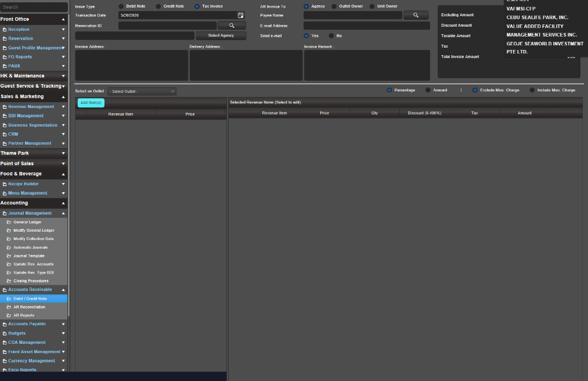Image resolution: width=588 pixels, height=381 pixels.
Task: Choose CEBU SEALIFE PARK, INC. entry
Action: click(x=537, y=17)
